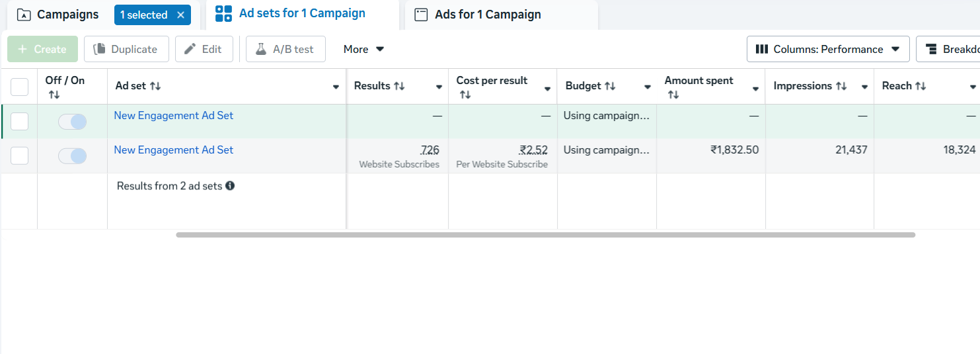Switch to Ad sets for 1 Campaign tab
This screenshot has width=980, height=354.
click(x=303, y=14)
